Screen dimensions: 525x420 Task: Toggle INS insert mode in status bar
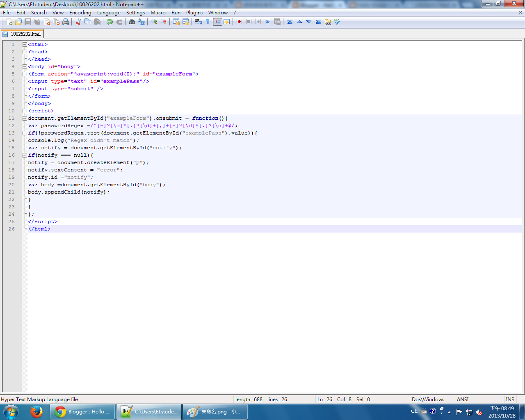coord(510,399)
